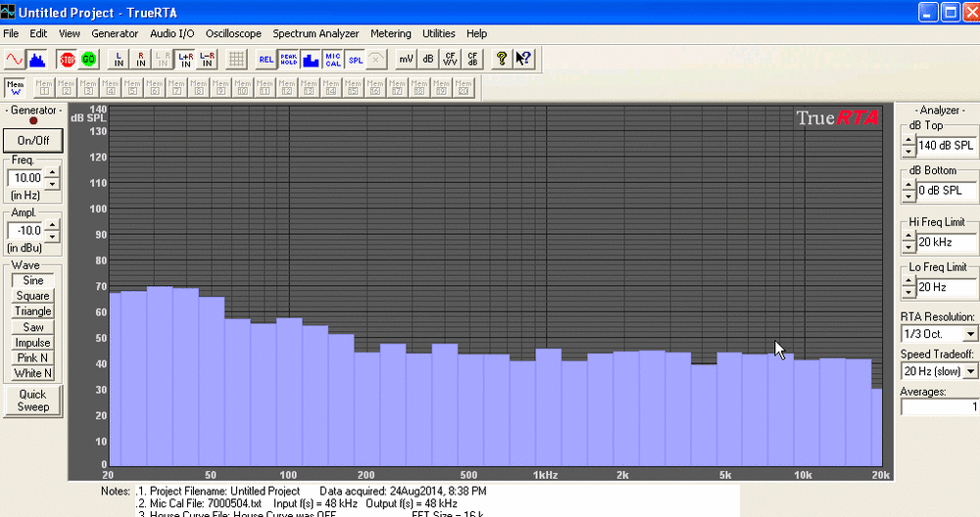Screen dimensions: 980x517
Task: Click the 20 kHz Hi Freq field
Action: click(x=947, y=242)
